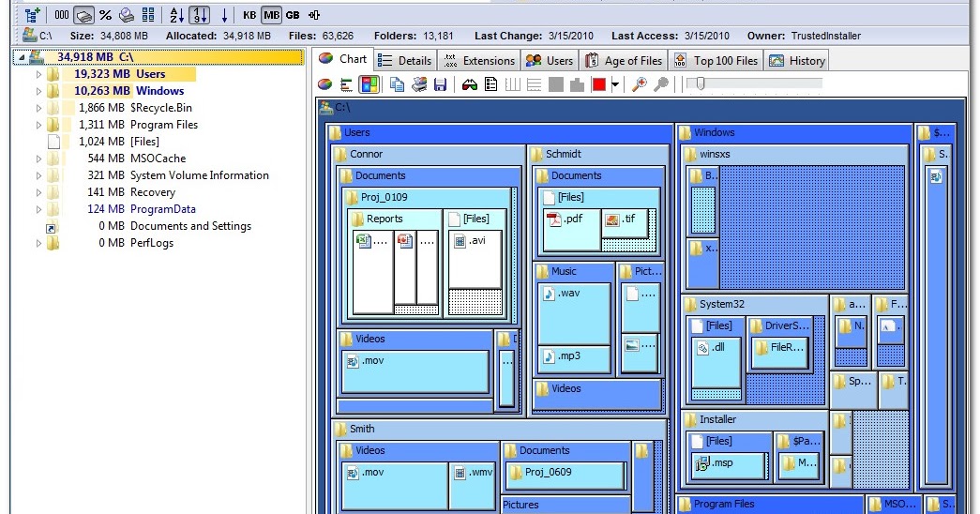Viewport: 980px width, 514px height.
Task: Collapse the C:\ root node in tree
Action: pos(22,57)
